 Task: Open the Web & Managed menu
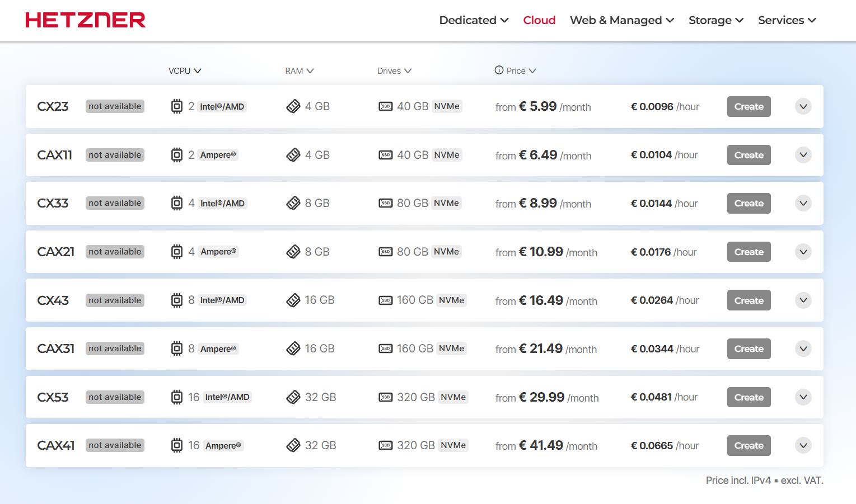(622, 20)
